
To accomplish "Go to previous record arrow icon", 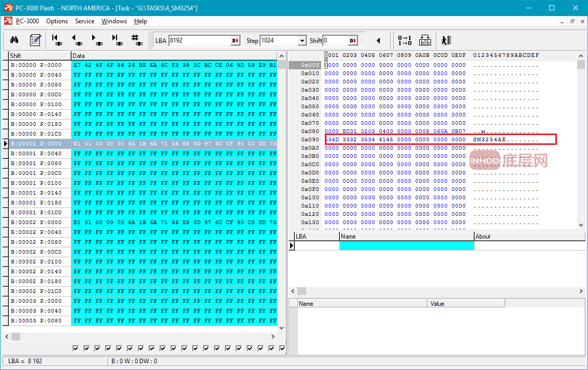I will coord(77,40).
